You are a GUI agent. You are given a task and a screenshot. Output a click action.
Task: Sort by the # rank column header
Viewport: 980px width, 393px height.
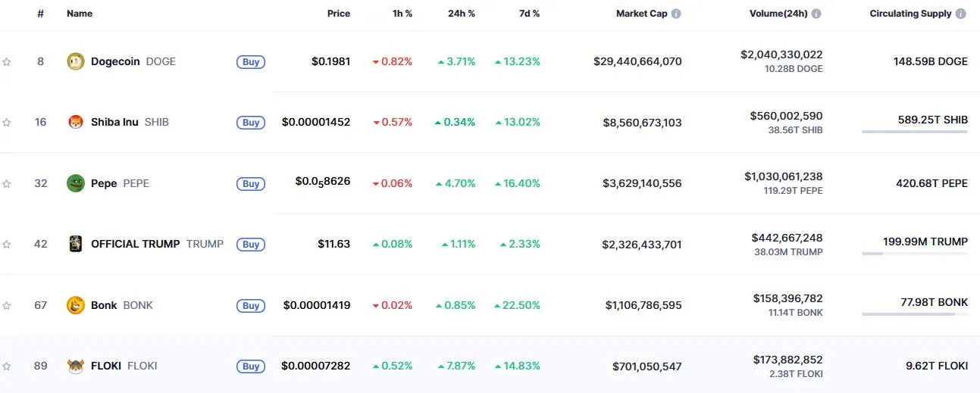(x=40, y=14)
